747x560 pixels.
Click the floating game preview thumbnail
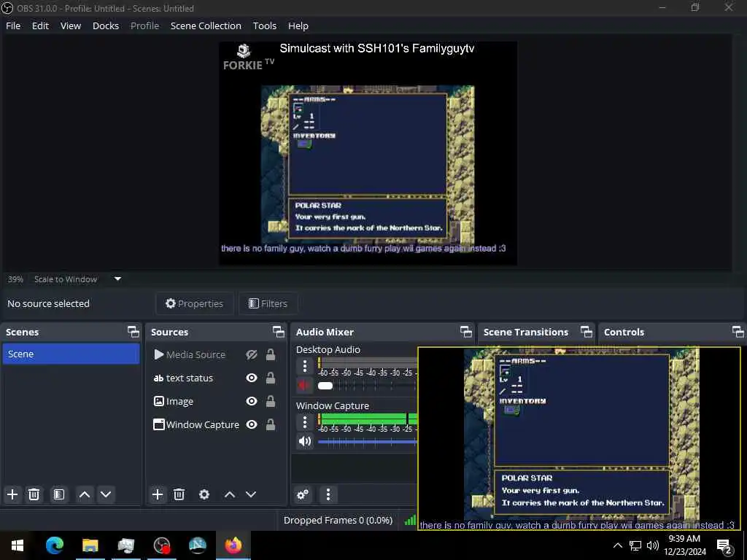point(579,438)
